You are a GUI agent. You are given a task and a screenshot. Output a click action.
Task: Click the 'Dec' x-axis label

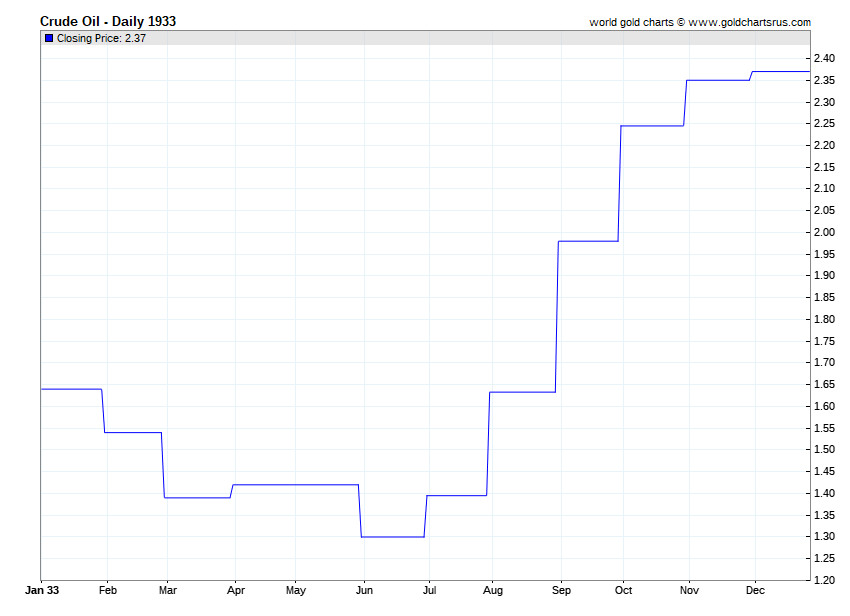click(755, 590)
